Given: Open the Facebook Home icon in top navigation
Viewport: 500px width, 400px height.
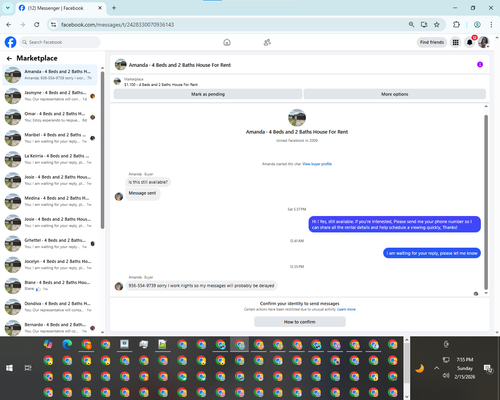Looking at the screenshot, I should [227, 42].
